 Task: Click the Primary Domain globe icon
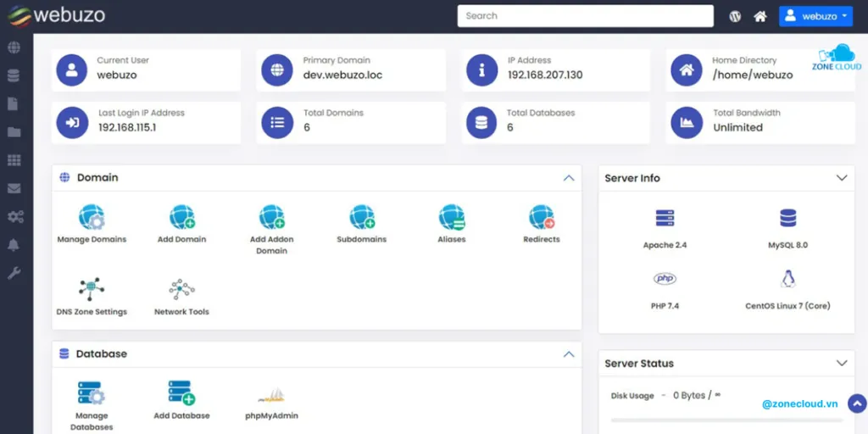pyautogui.click(x=277, y=70)
